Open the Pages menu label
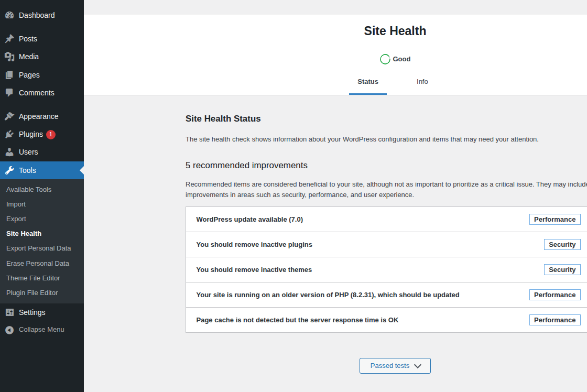This screenshot has height=392, width=587. pyautogui.click(x=29, y=75)
